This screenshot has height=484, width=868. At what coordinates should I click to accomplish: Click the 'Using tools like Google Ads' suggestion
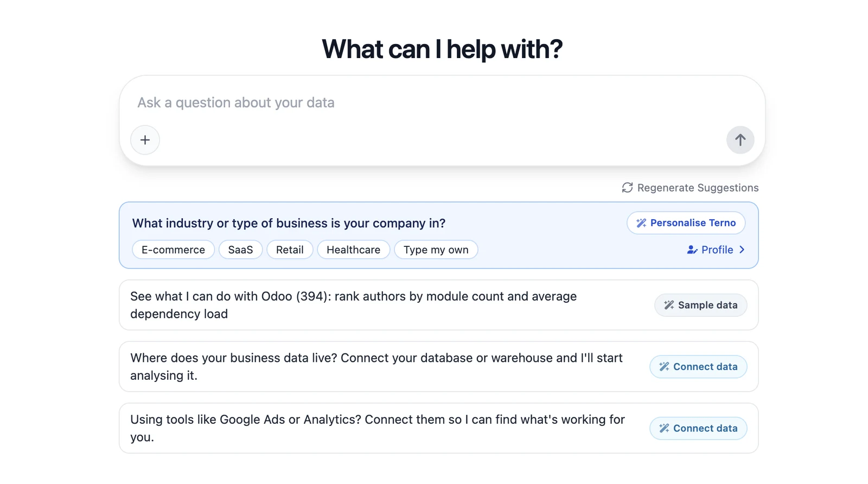click(x=378, y=428)
